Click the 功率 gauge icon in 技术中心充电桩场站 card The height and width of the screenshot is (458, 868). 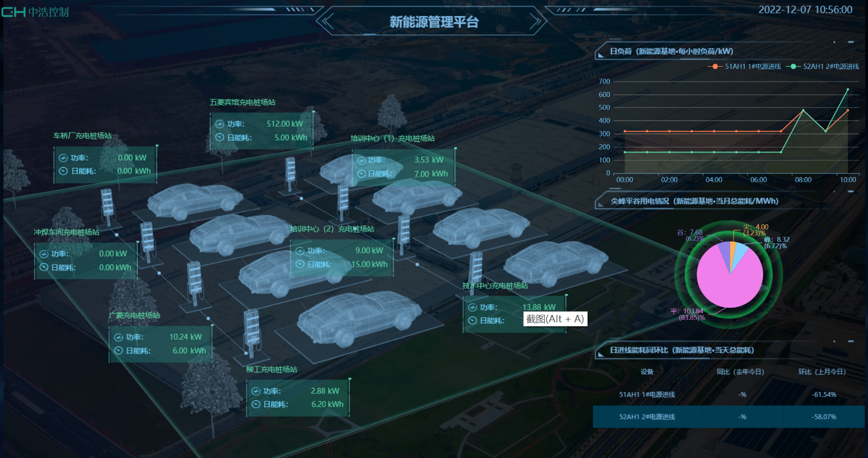pos(472,307)
